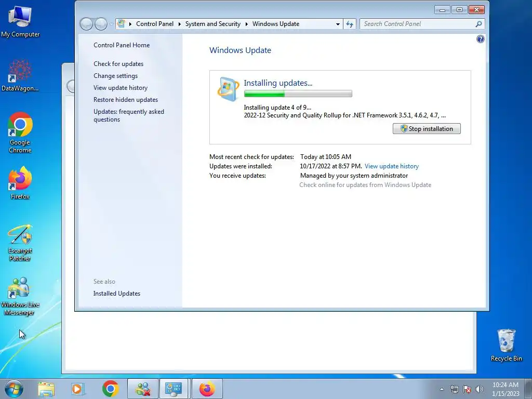Open Windows Explorer from taskbar
Screen dimensions: 532x399
pos(46,389)
